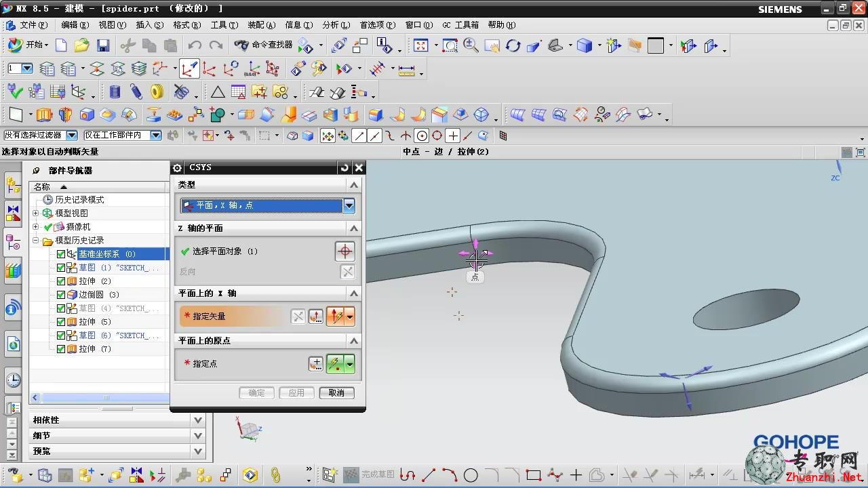Click the 名称 column header
The image size is (868, 488).
pos(98,186)
